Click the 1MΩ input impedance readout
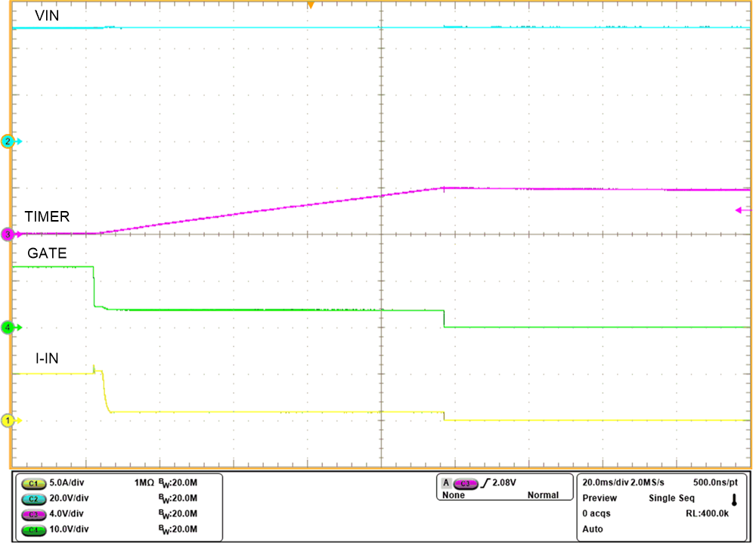 point(146,482)
